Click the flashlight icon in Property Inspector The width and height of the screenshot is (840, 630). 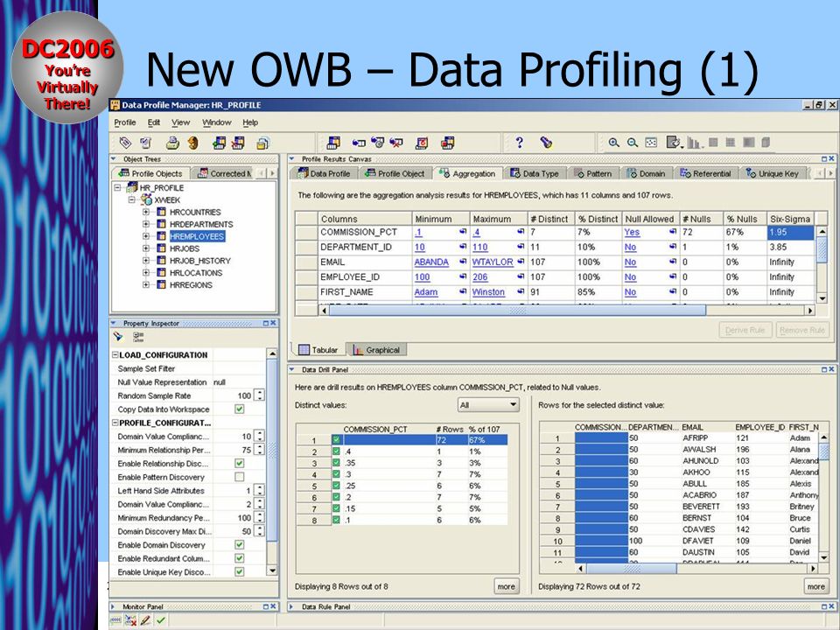(118, 337)
